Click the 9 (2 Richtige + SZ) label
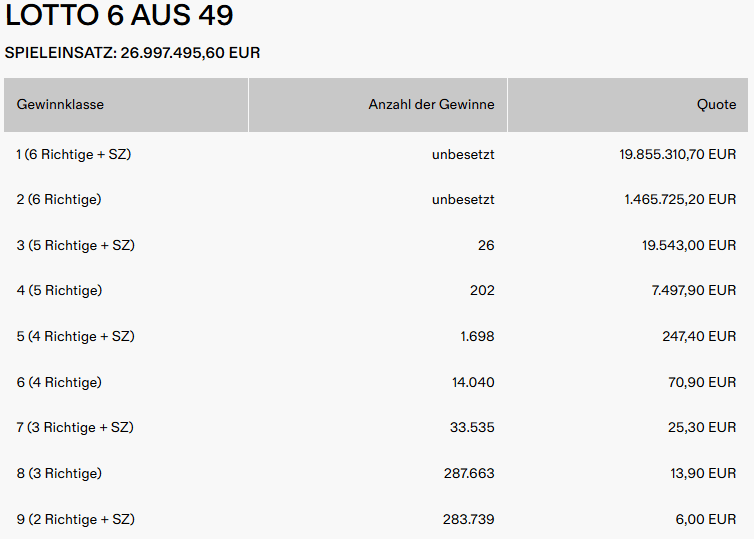Screen dimensions: 754x539 (x=75, y=519)
